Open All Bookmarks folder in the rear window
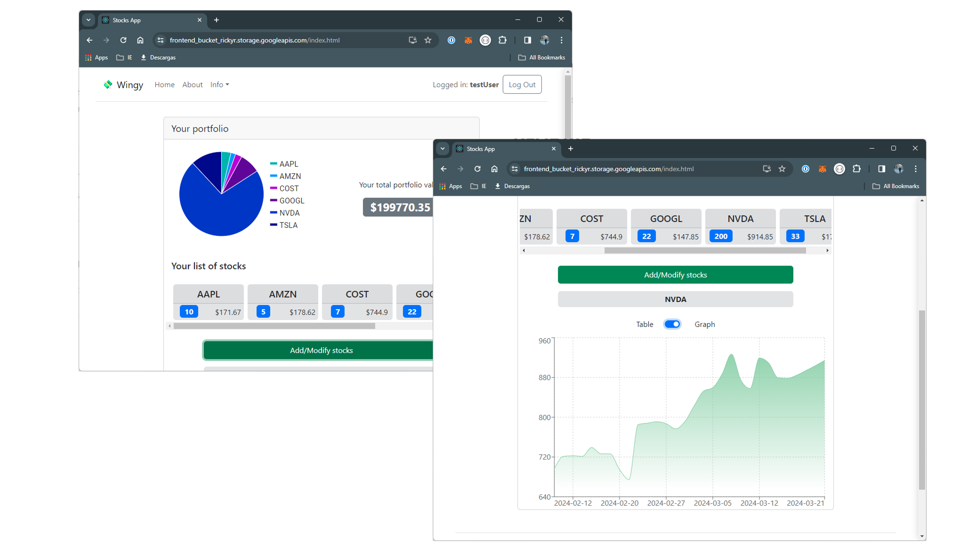The height and width of the screenshot is (551, 980). [542, 57]
